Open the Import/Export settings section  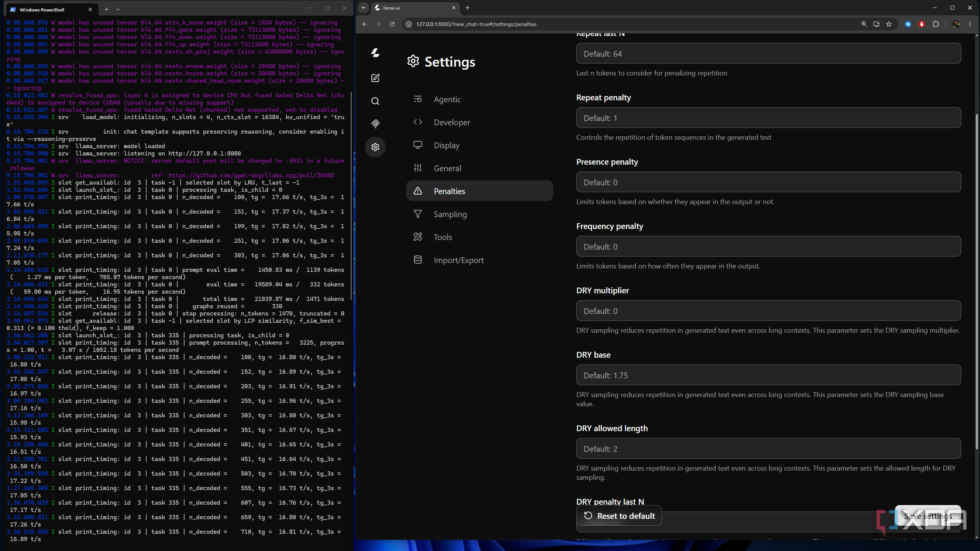click(479, 260)
